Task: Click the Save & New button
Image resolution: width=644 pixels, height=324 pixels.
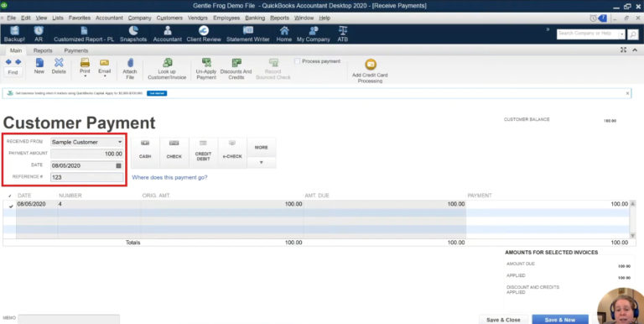Action: click(x=560, y=320)
